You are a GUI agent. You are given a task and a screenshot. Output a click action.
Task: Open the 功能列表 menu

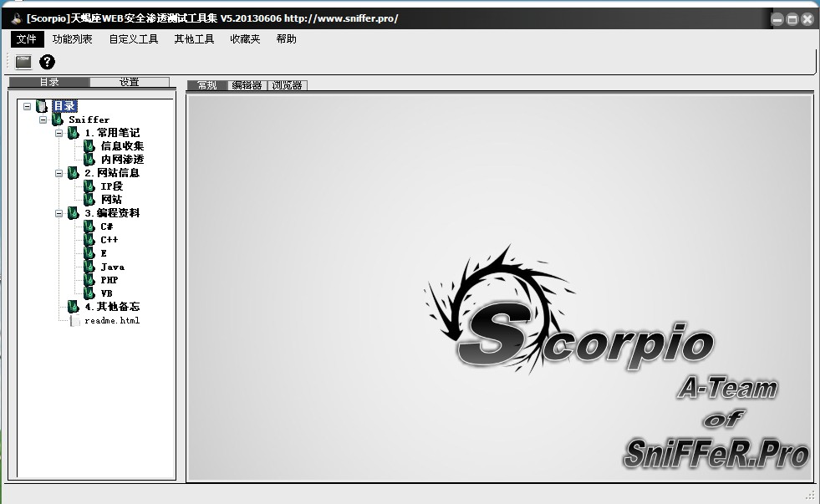(72, 39)
